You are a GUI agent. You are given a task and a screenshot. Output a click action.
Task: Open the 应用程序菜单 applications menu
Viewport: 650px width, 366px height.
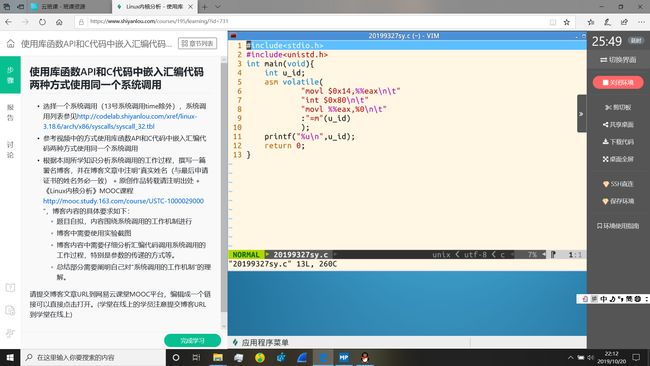(260, 342)
